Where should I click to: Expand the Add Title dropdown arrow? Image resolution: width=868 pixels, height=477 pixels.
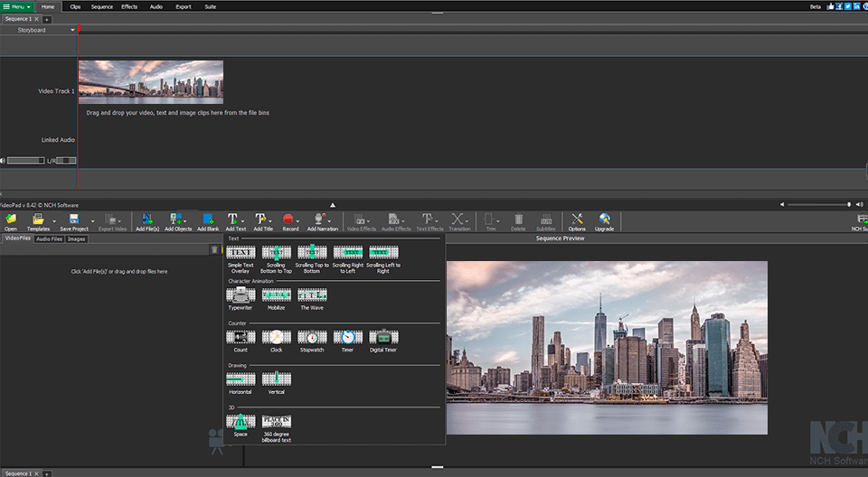tap(271, 220)
